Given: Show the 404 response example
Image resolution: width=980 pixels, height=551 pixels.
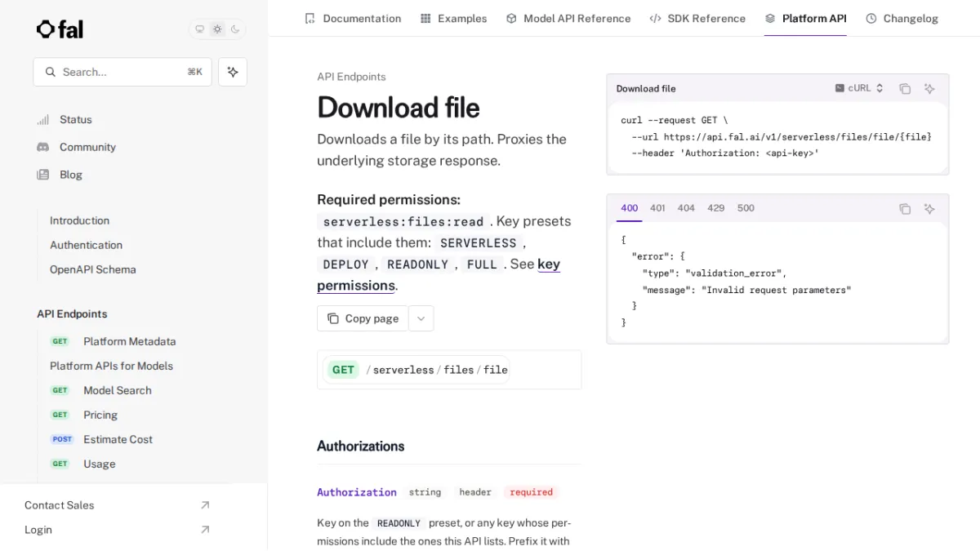Looking at the screenshot, I should coord(686,208).
